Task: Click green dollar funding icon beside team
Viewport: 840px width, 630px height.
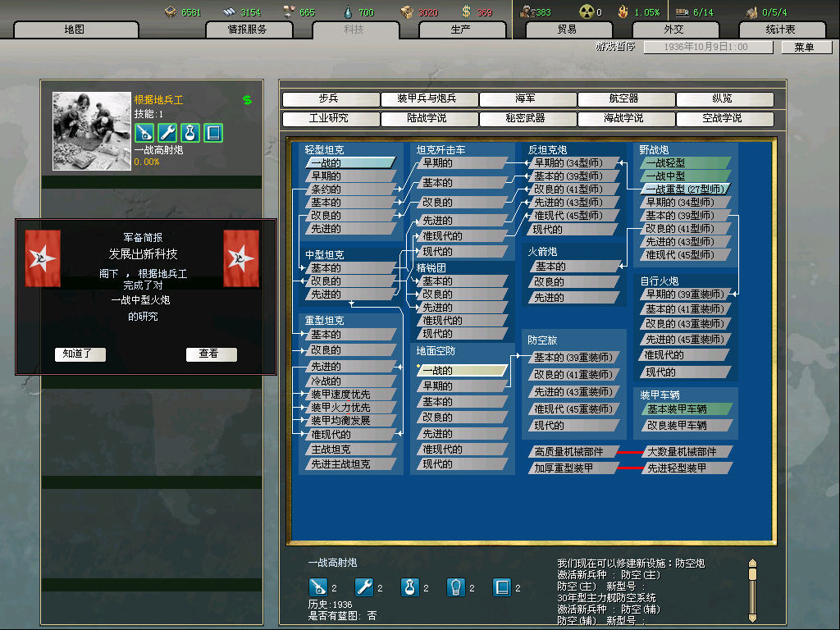Action: click(x=247, y=99)
